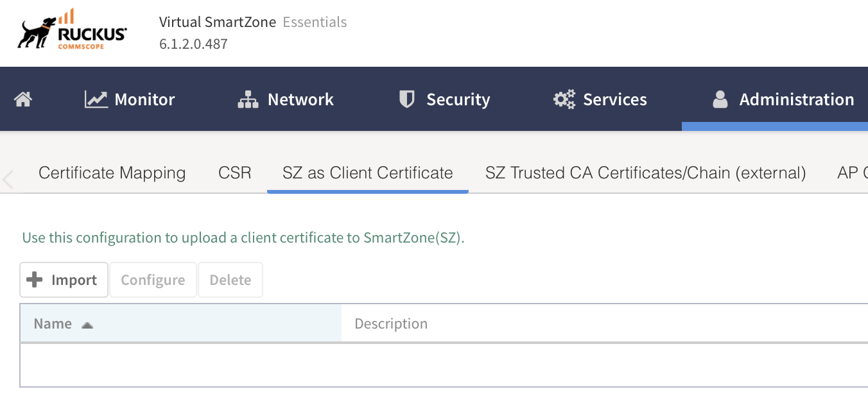Click the Network topology icon
The width and height of the screenshot is (868, 412).
click(x=247, y=99)
